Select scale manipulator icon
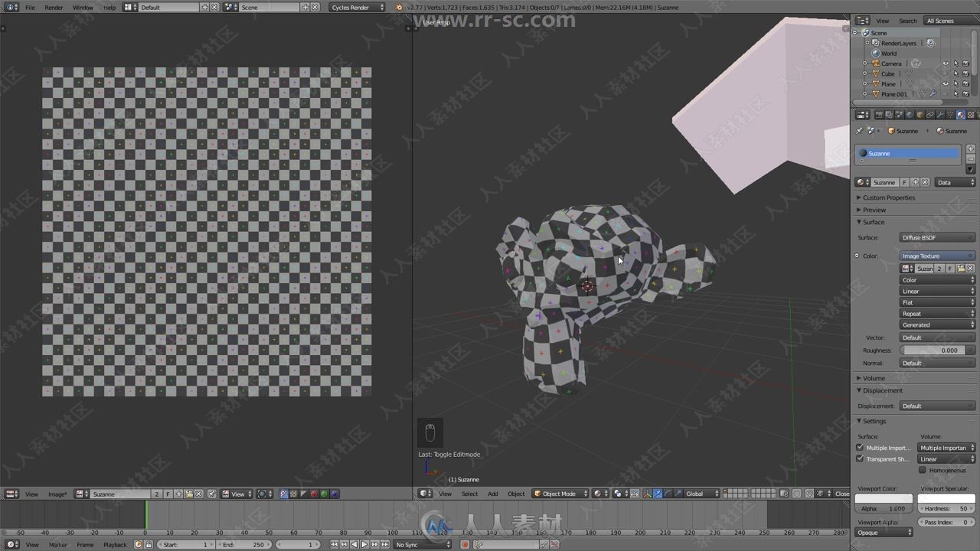 coord(678,494)
